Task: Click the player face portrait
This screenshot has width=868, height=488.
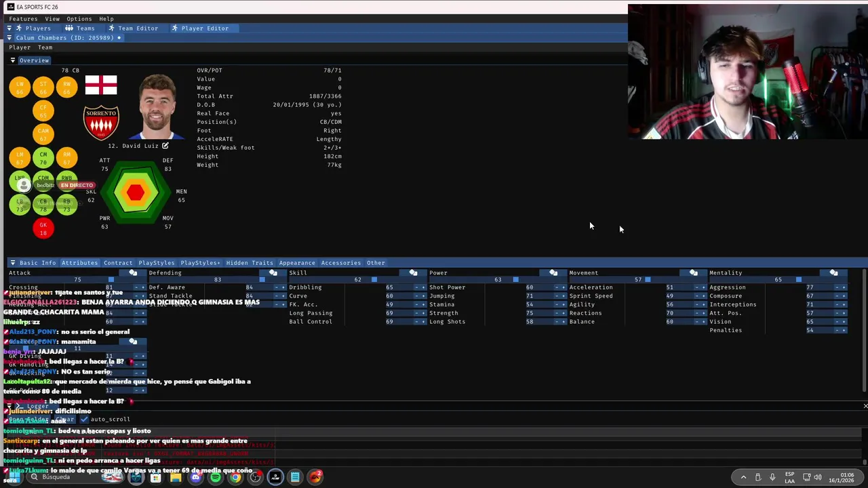Action: (x=157, y=106)
